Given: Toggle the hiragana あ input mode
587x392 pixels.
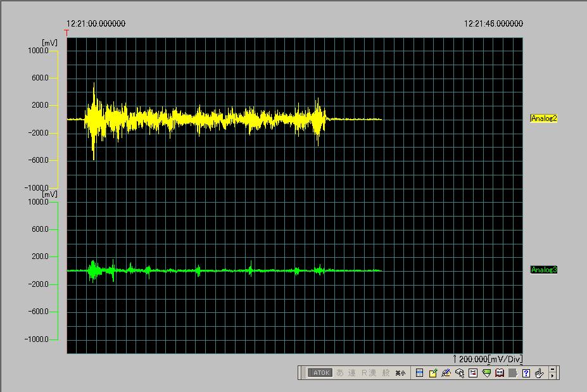Looking at the screenshot, I should point(340,373).
